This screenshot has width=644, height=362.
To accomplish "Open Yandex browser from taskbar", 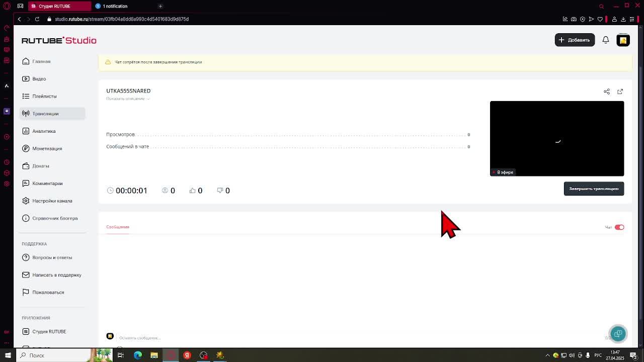I will tap(187, 355).
